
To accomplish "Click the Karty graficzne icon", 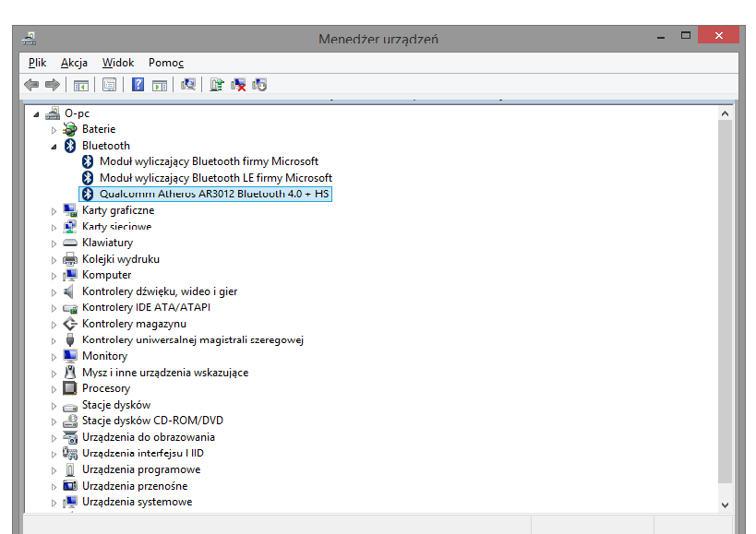I will [x=70, y=210].
